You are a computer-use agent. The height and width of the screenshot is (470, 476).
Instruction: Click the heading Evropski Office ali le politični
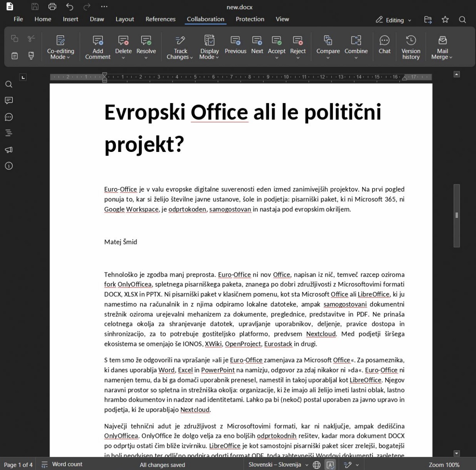click(x=243, y=112)
